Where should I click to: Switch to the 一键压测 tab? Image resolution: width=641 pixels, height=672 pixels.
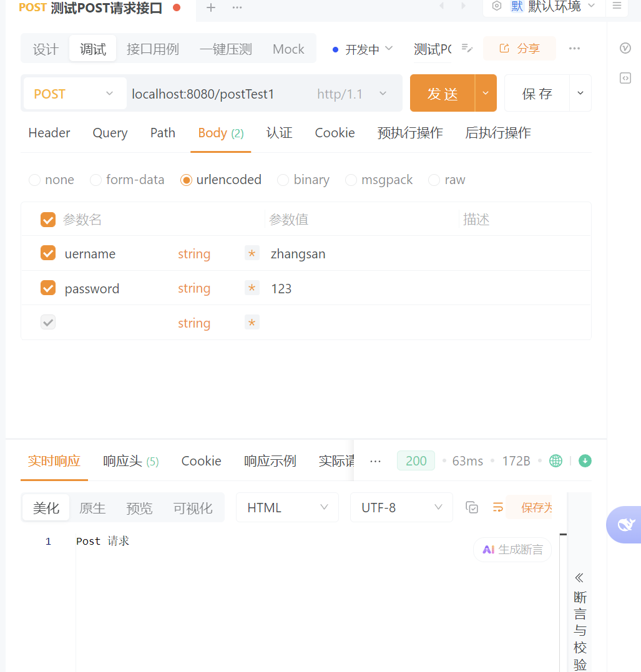tap(226, 49)
